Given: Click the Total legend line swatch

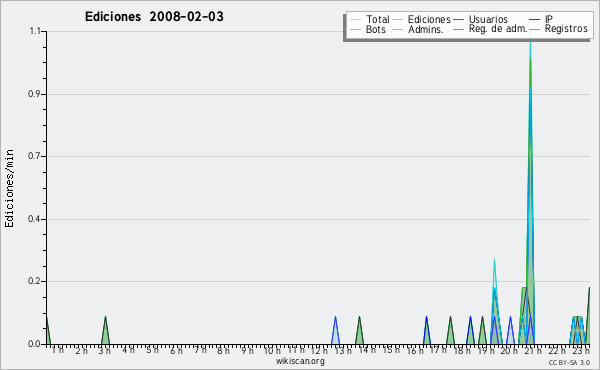Looking at the screenshot, I should 355,20.
